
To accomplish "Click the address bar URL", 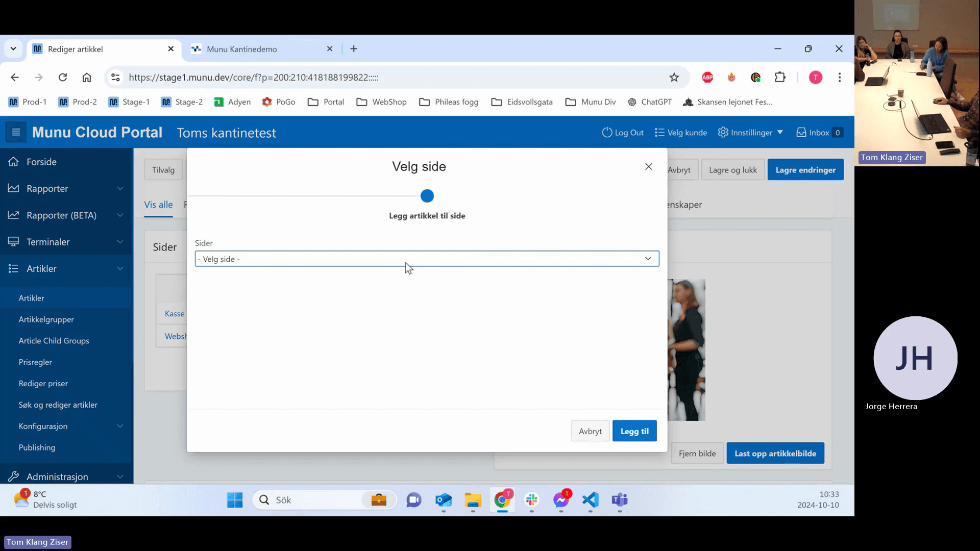I will [253, 78].
